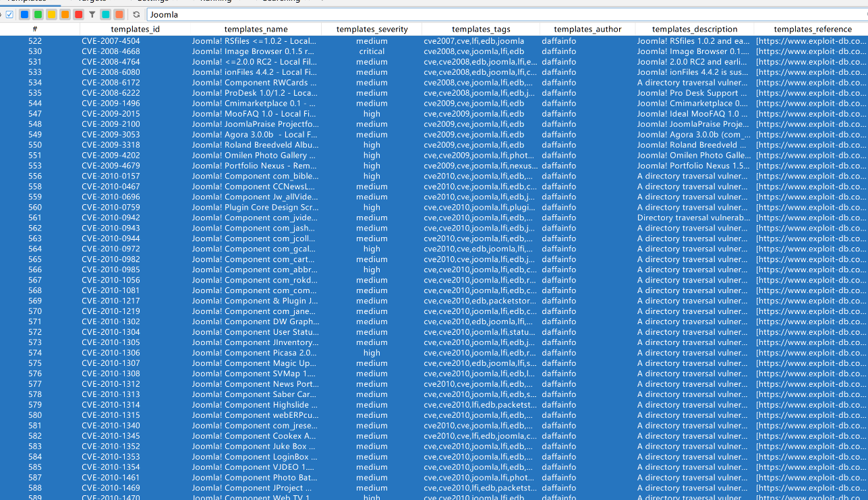Select the CVE-2010-0972 id cell

111,249
